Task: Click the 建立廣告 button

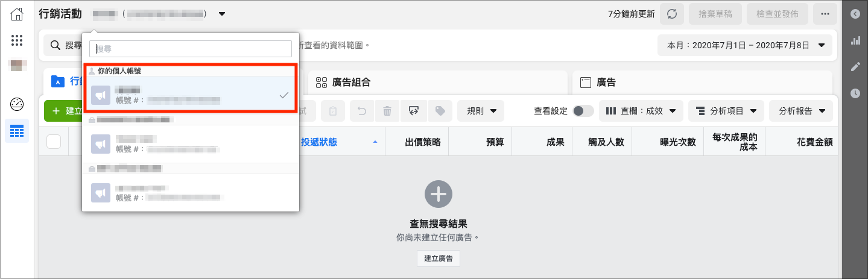Action: [x=439, y=259]
